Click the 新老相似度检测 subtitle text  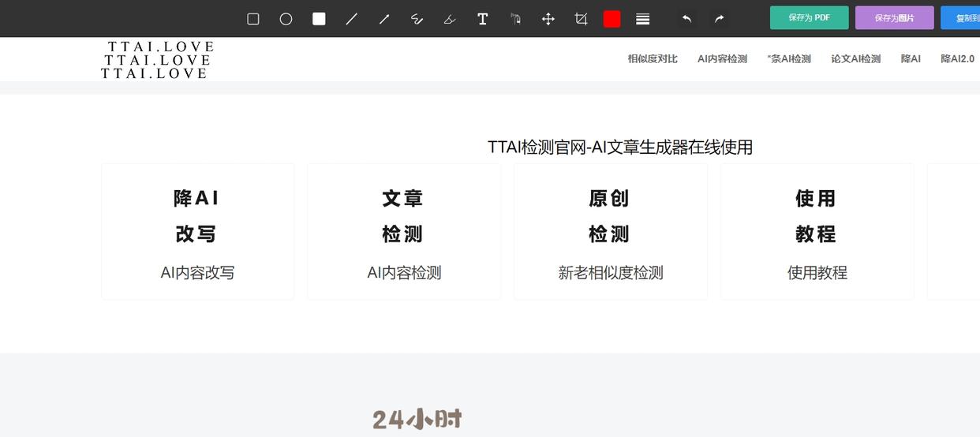coord(611,273)
